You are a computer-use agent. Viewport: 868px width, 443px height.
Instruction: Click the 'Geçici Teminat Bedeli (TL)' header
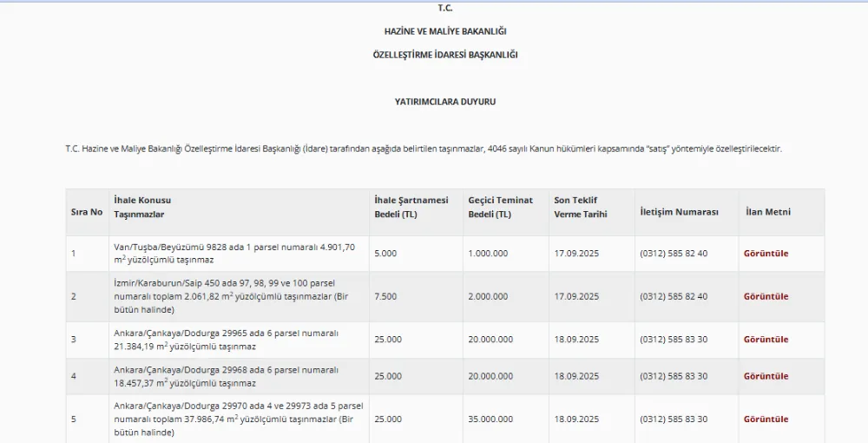501,207
